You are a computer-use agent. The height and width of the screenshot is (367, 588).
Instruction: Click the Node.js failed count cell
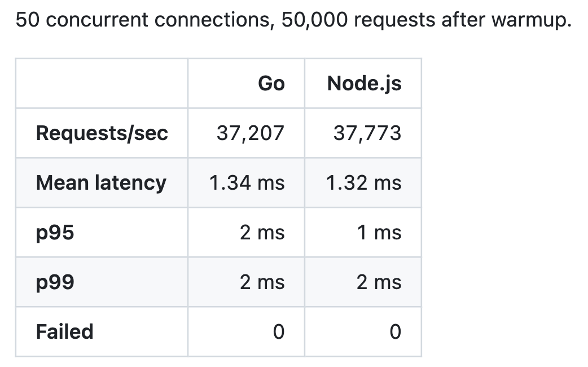363,332
